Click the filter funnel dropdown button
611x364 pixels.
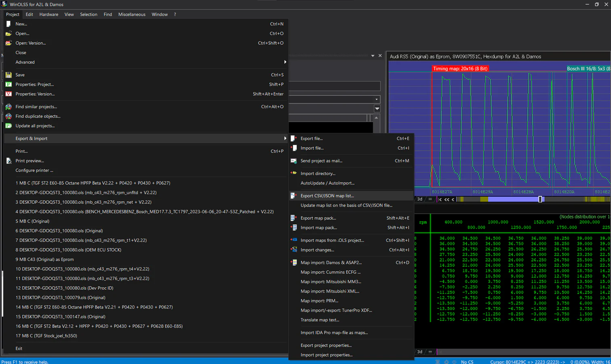tap(377, 109)
